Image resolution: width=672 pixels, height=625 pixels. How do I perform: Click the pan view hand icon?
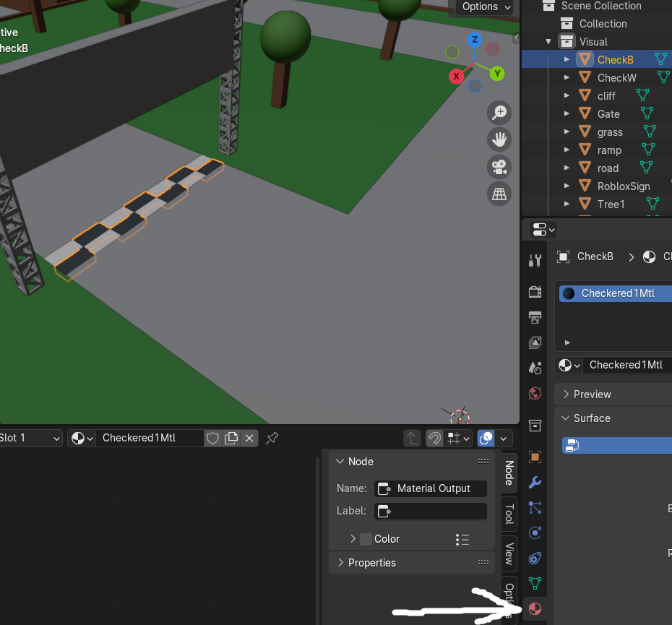499,139
